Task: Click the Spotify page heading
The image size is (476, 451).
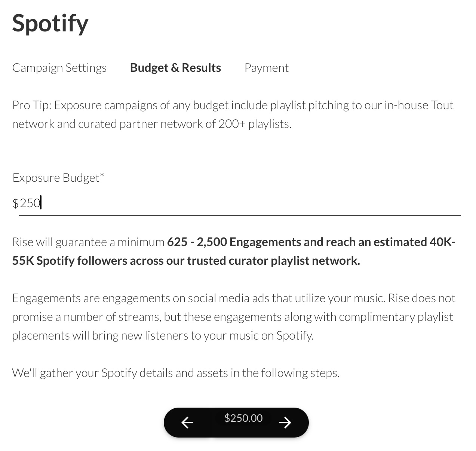Action: click(50, 23)
